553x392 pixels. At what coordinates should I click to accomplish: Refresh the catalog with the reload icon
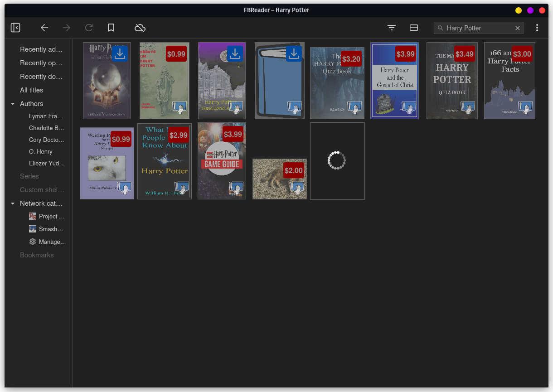point(89,28)
